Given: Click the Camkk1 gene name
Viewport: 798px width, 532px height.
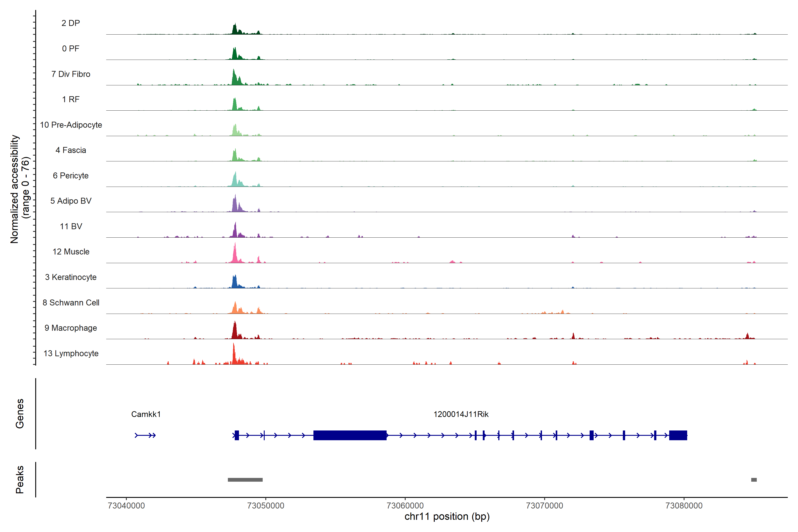Looking at the screenshot, I should click(146, 414).
